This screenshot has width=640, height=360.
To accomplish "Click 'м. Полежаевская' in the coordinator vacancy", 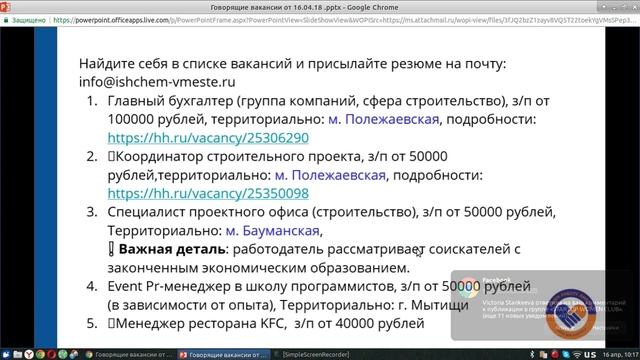I will pyautogui.click(x=330, y=175).
